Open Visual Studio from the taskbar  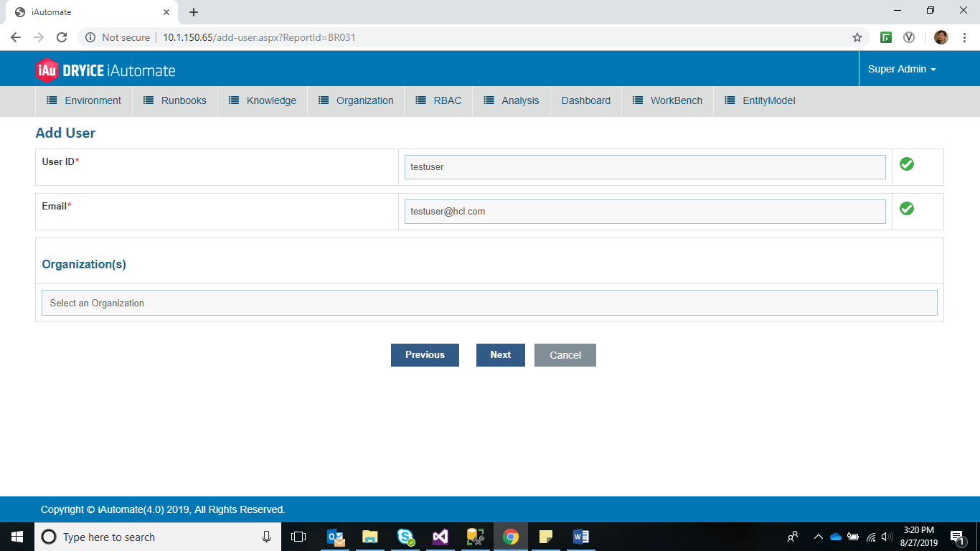click(x=440, y=537)
